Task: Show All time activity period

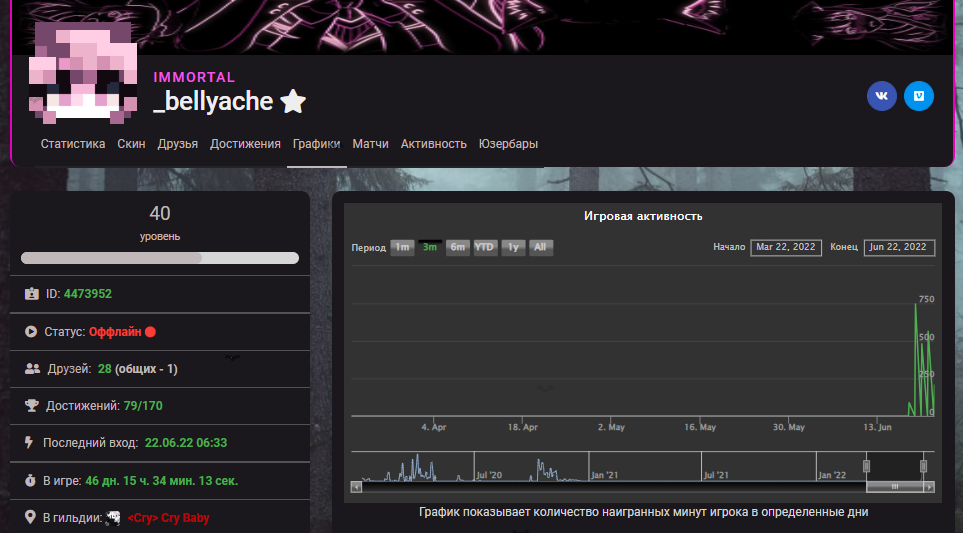Action: pos(539,247)
